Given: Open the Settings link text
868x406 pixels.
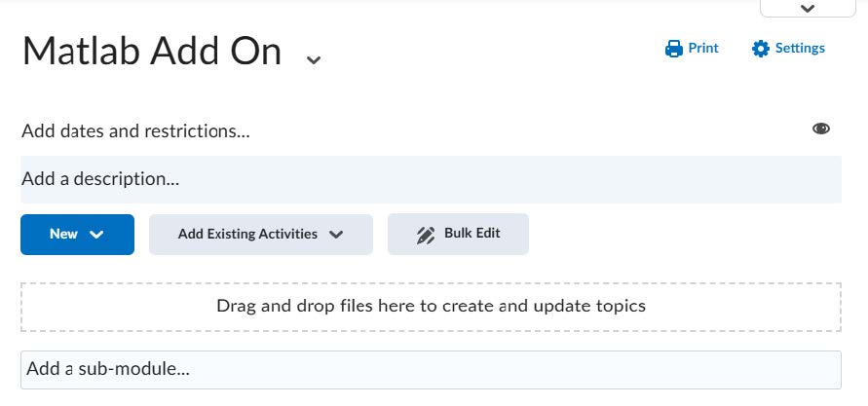Looking at the screenshot, I should (x=800, y=49).
